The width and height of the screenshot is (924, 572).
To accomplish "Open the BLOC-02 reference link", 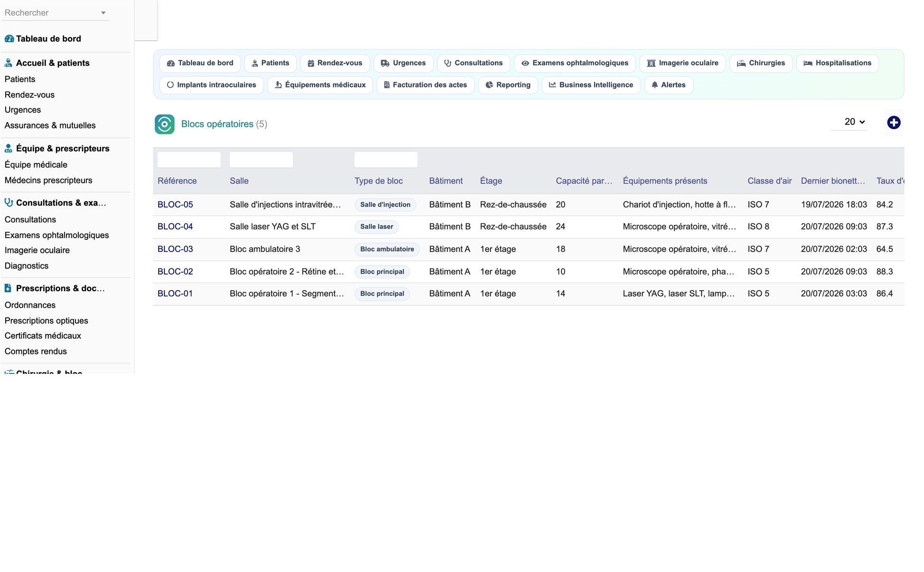I will point(175,272).
